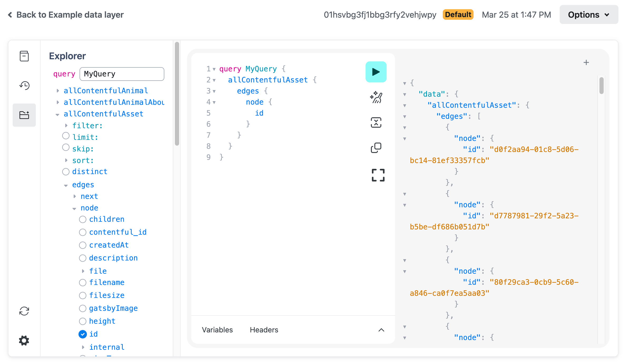Enable the createdAt field

(83, 245)
